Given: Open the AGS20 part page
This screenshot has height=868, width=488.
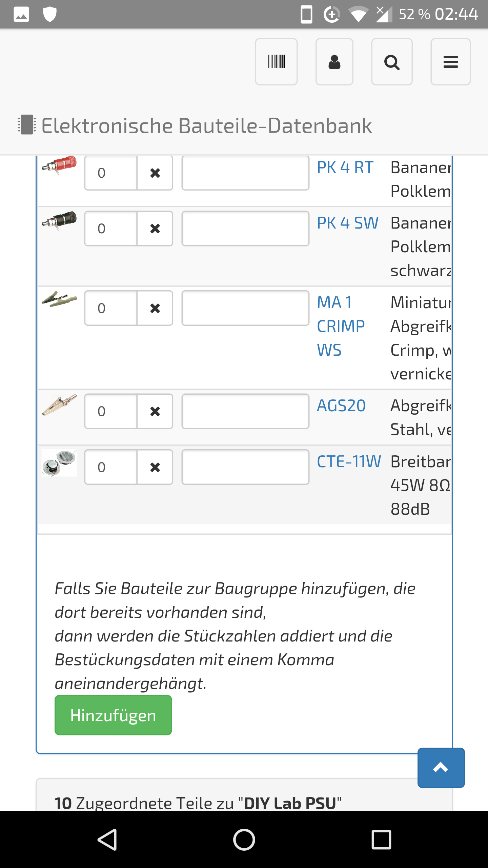Looking at the screenshot, I should (341, 406).
